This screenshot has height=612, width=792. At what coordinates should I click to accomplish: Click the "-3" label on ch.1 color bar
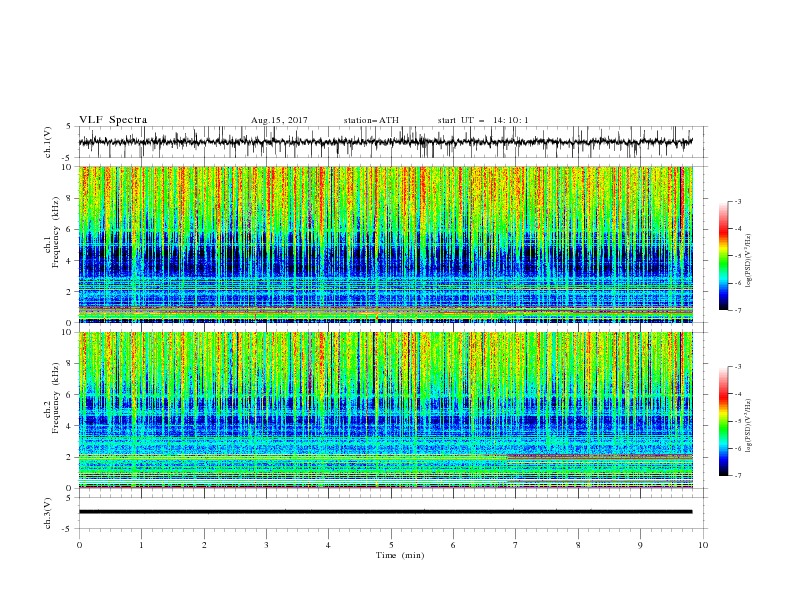point(737,202)
